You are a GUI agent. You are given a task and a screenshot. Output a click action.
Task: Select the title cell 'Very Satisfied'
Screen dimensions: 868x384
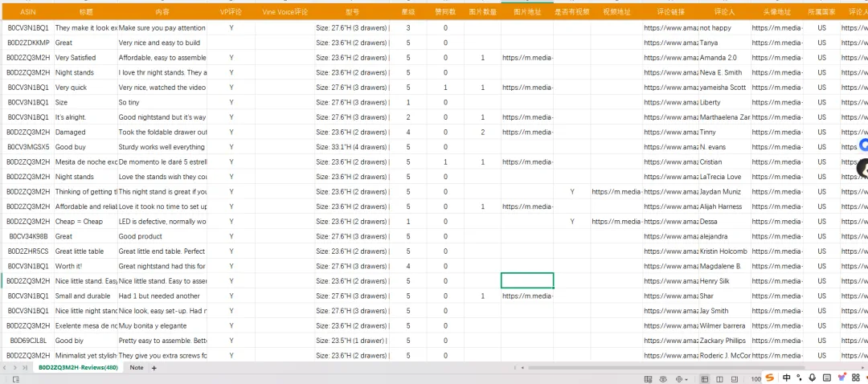(85, 58)
